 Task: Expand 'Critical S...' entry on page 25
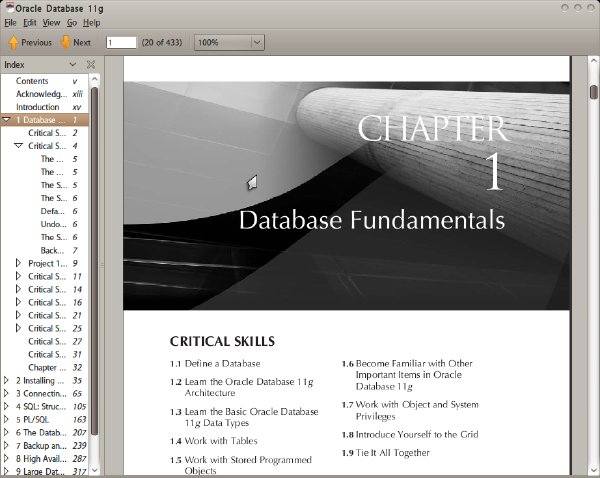(18, 328)
